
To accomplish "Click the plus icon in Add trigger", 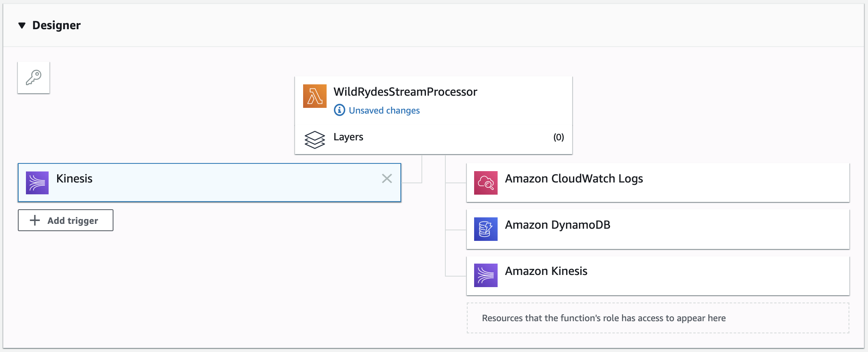I will pyautogui.click(x=35, y=220).
